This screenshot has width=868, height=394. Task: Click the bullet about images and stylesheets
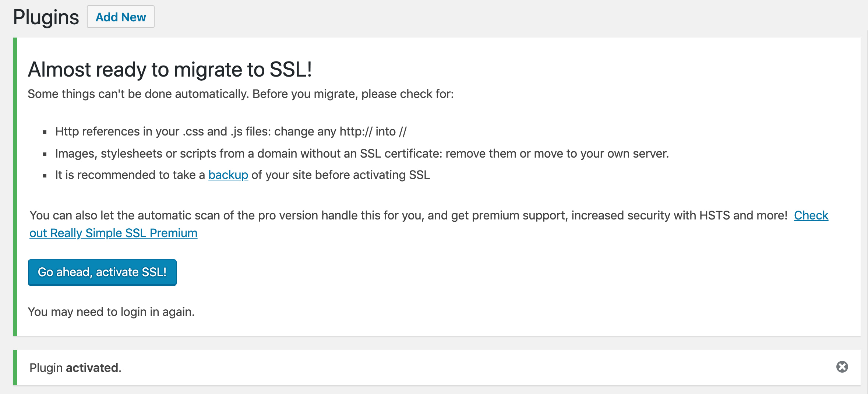[363, 154]
